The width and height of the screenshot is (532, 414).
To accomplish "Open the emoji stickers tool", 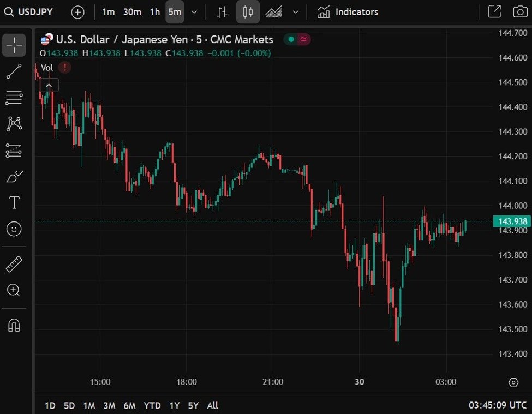I will click(14, 229).
